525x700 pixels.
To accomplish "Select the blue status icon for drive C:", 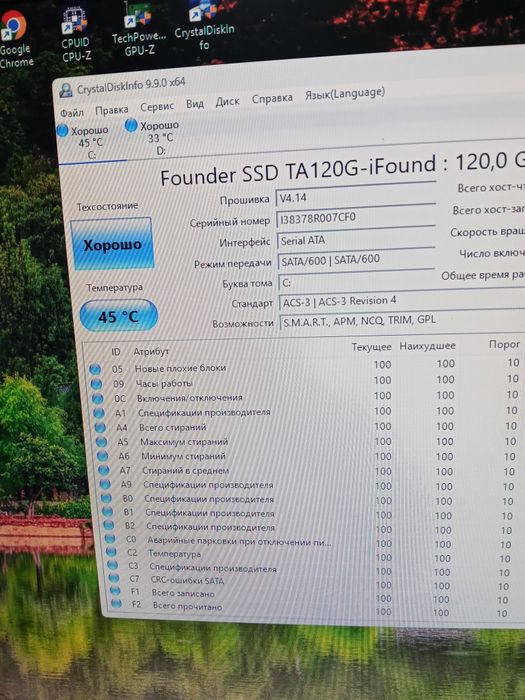I will click(62, 131).
